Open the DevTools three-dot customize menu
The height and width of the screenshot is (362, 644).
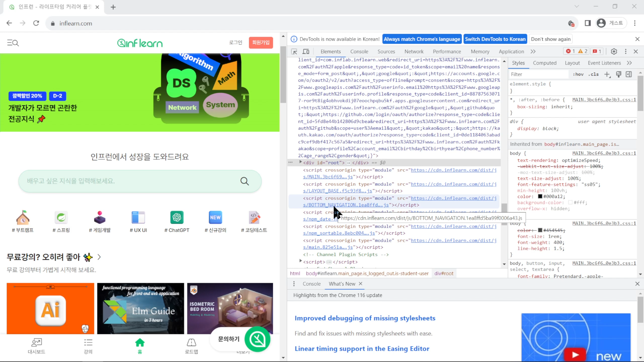tap(626, 52)
